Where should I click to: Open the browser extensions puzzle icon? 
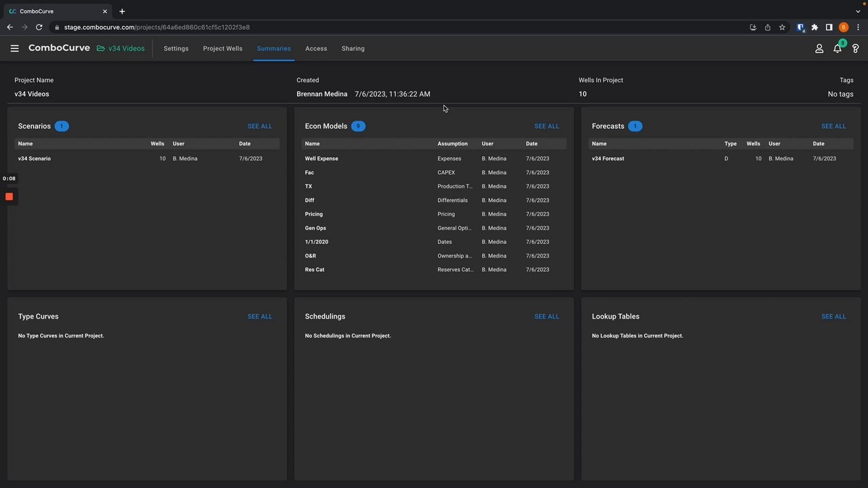pos(815,27)
